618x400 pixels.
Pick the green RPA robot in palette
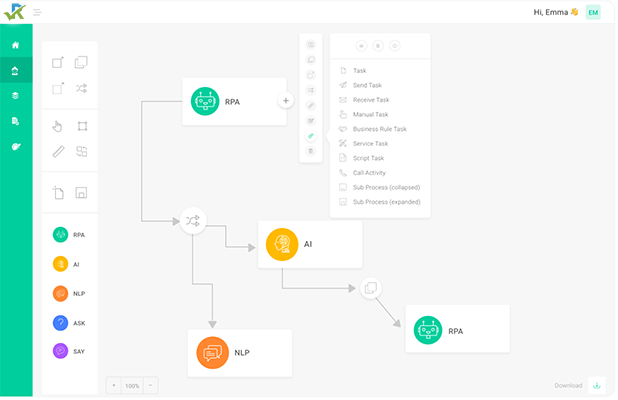coord(61,235)
